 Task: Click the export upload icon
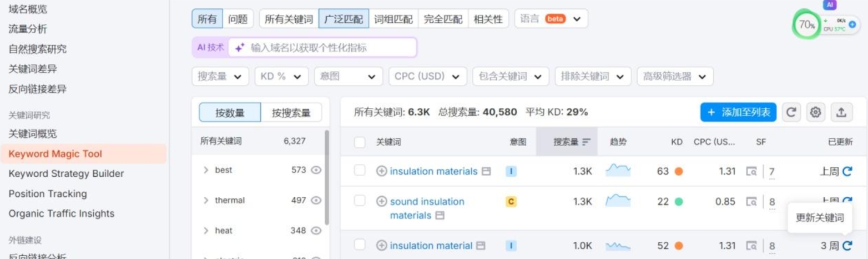point(841,112)
